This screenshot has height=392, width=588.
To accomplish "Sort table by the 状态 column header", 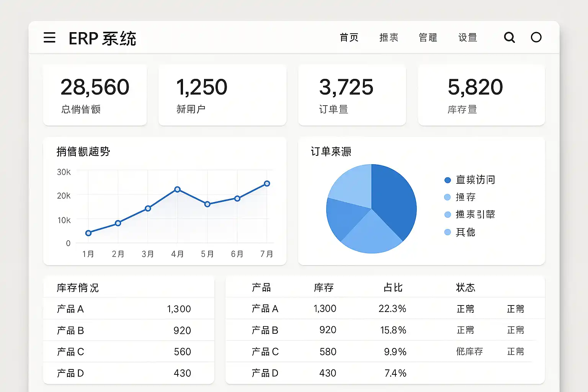I will [465, 287].
